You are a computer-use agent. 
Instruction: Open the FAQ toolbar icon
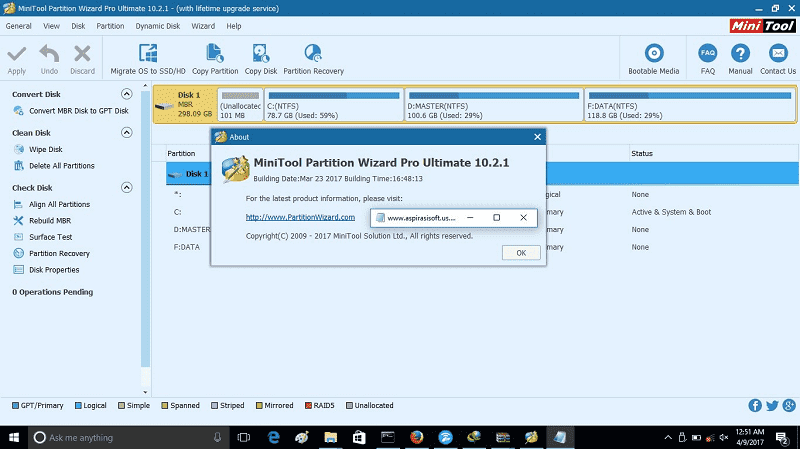708,53
